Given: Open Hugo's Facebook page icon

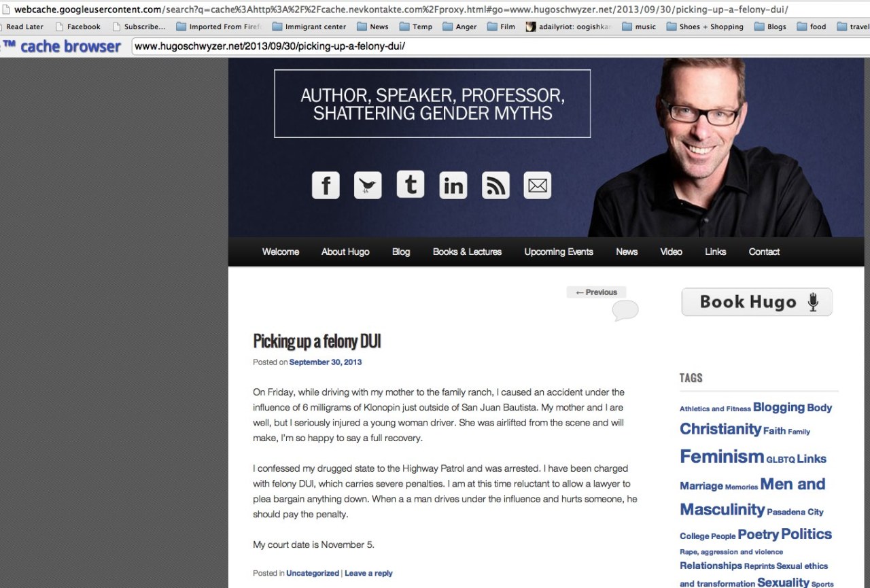Looking at the screenshot, I should pyautogui.click(x=326, y=185).
